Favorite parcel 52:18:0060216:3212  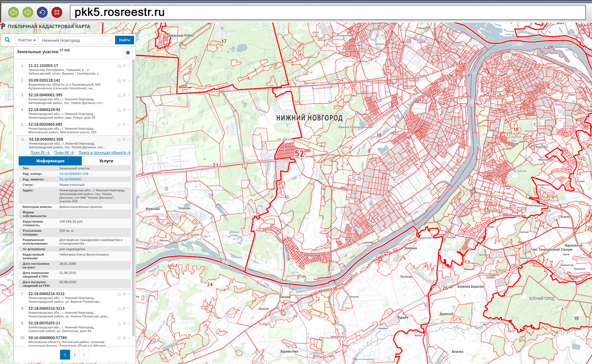(124, 294)
